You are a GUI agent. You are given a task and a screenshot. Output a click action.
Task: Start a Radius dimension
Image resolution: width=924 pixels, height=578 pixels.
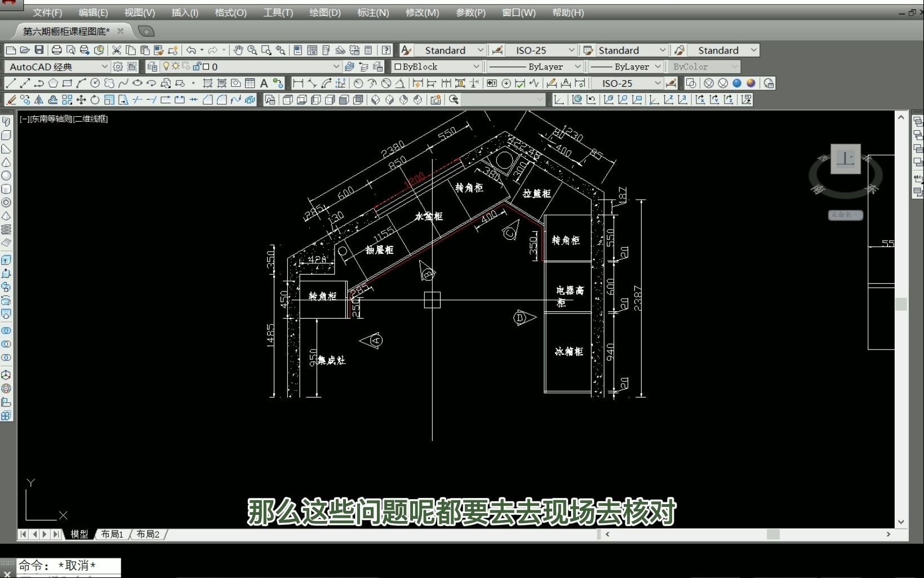[358, 83]
